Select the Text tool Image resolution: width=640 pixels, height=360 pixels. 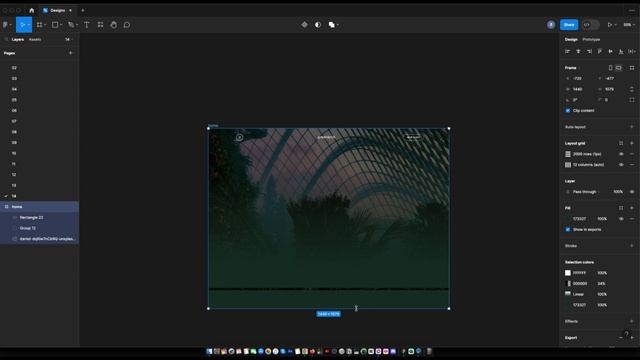(87, 25)
